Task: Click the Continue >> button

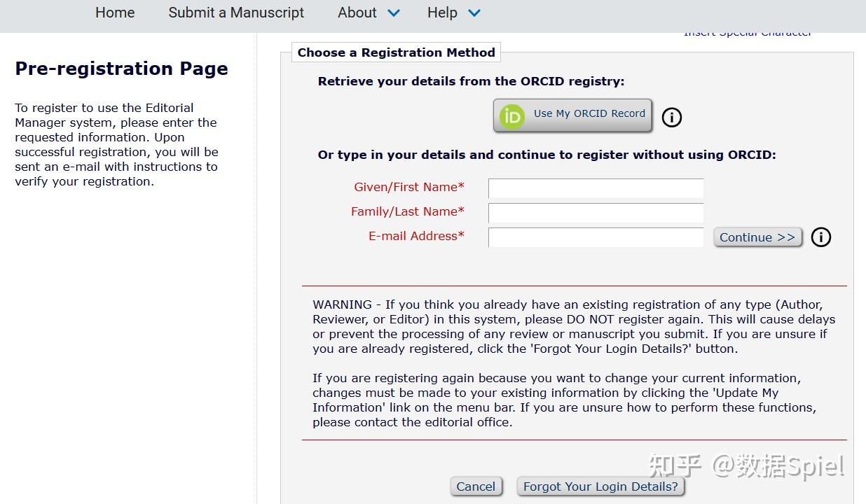Action: tap(757, 237)
